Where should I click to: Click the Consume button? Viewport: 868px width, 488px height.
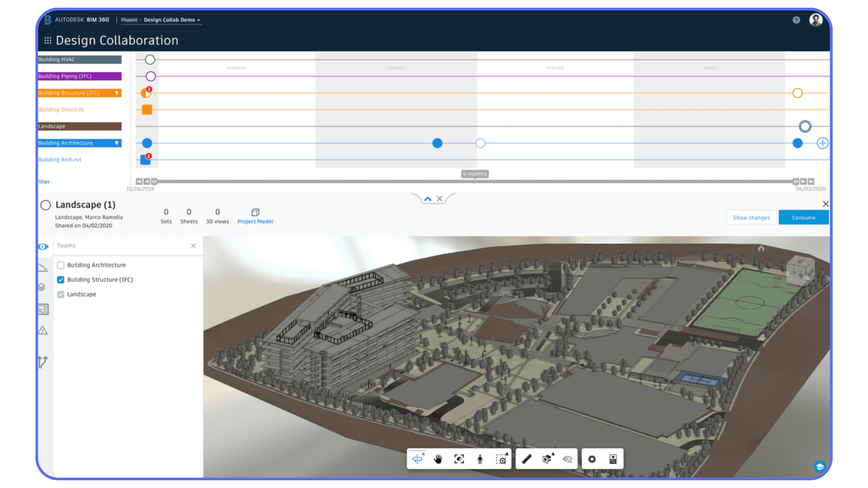click(x=803, y=217)
